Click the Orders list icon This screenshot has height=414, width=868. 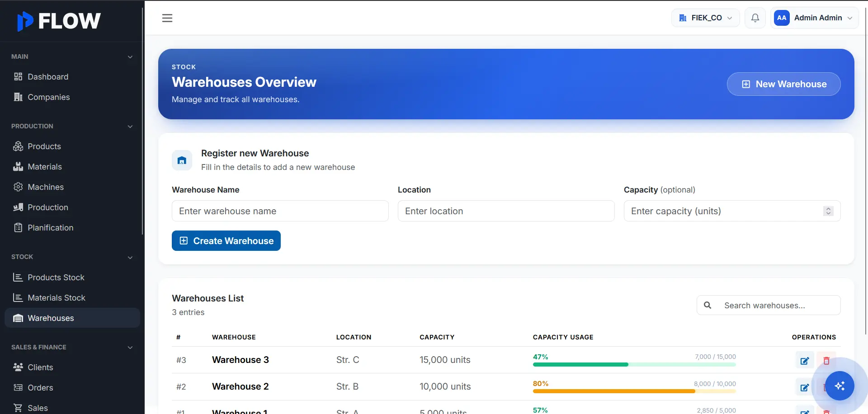pos(18,388)
